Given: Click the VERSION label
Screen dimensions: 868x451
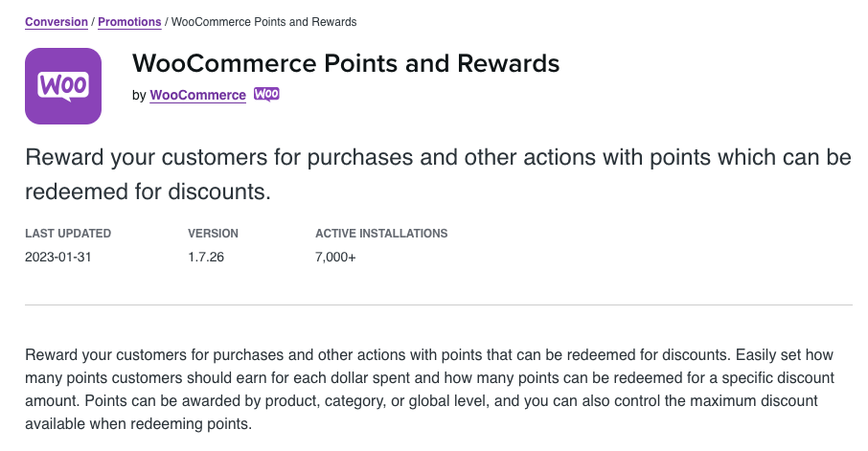Looking at the screenshot, I should point(213,234).
